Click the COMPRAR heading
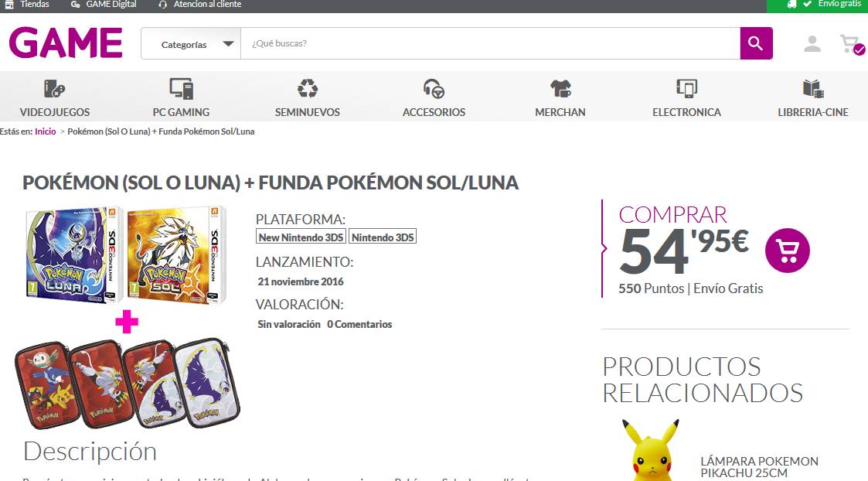 (672, 214)
